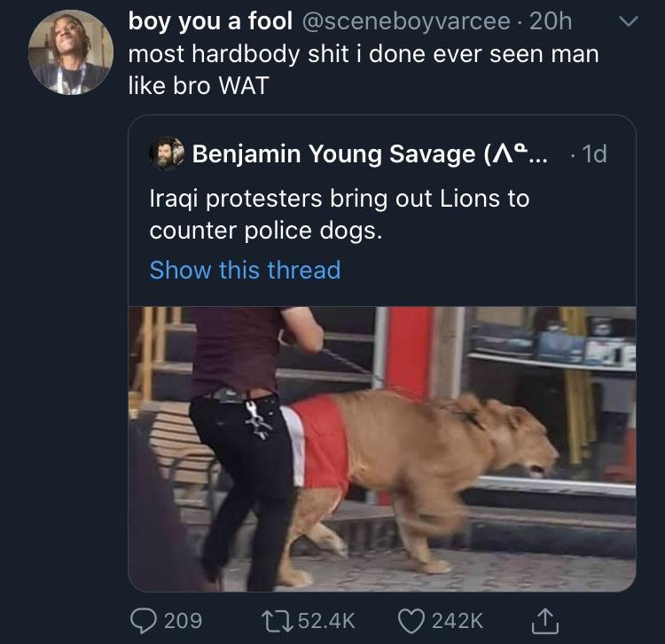The width and height of the screenshot is (665, 644).
Task: Click Benjamin Young Savage's small avatar
Action: click(x=166, y=153)
